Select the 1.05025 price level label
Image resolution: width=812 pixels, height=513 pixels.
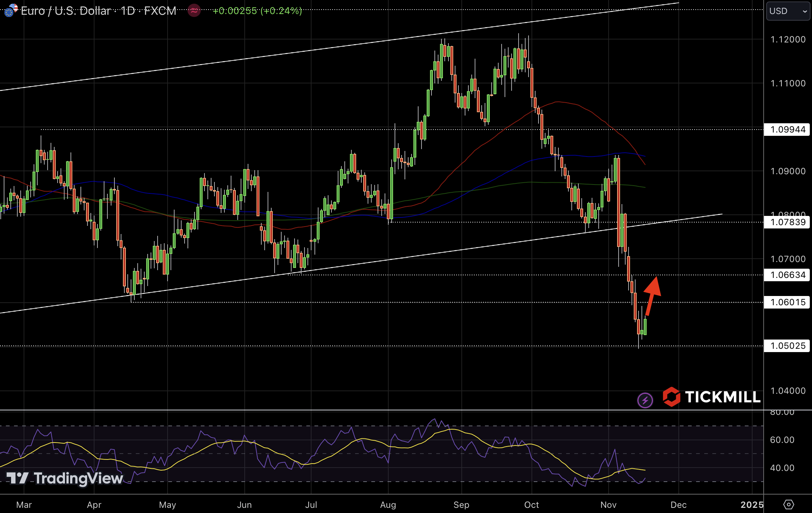(788, 346)
